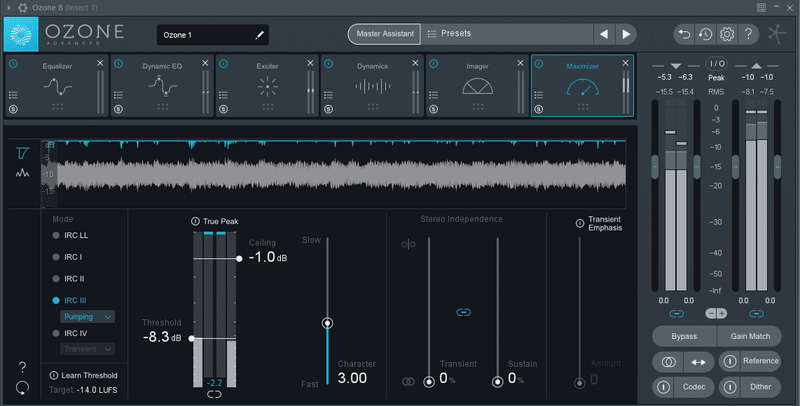Select IRC II mode
Screen dimensions: 800x406
(x=69, y=279)
